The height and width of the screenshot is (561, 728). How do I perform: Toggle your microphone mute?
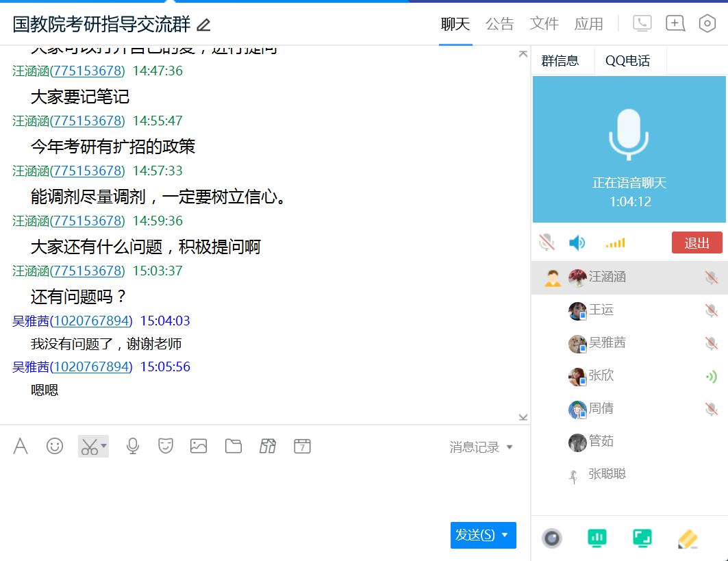point(547,242)
